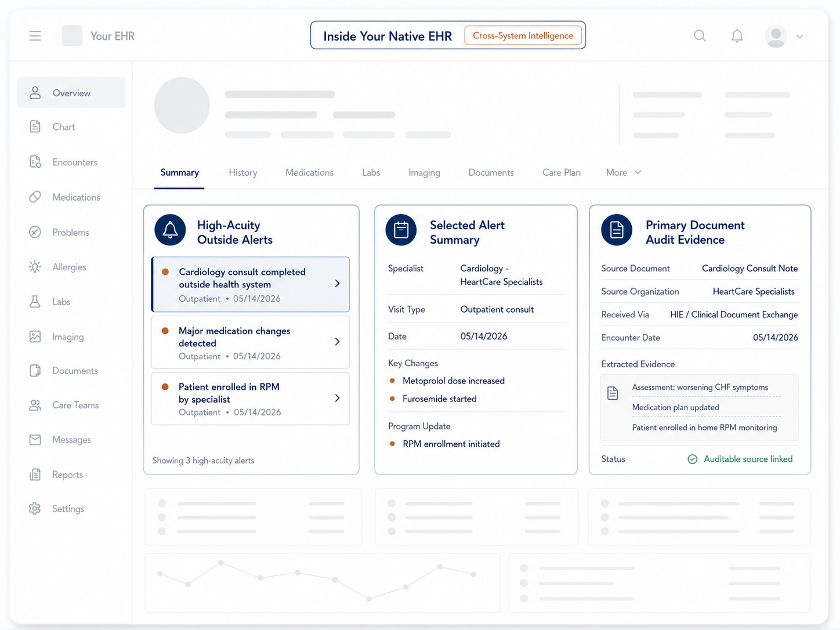Open the Labs tab
The width and height of the screenshot is (840, 630).
[371, 172]
